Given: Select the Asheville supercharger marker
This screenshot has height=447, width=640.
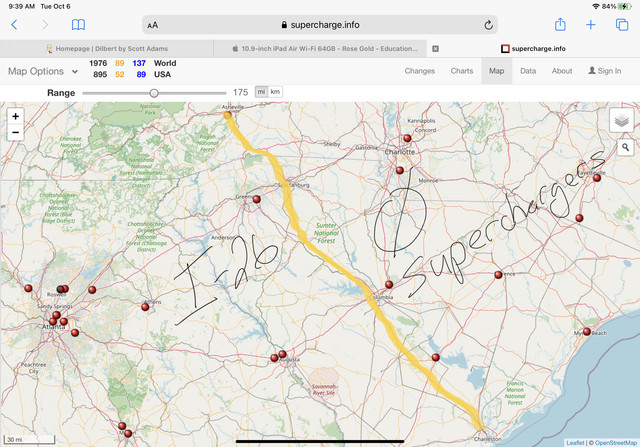Looking at the screenshot, I should tap(228, 115).
